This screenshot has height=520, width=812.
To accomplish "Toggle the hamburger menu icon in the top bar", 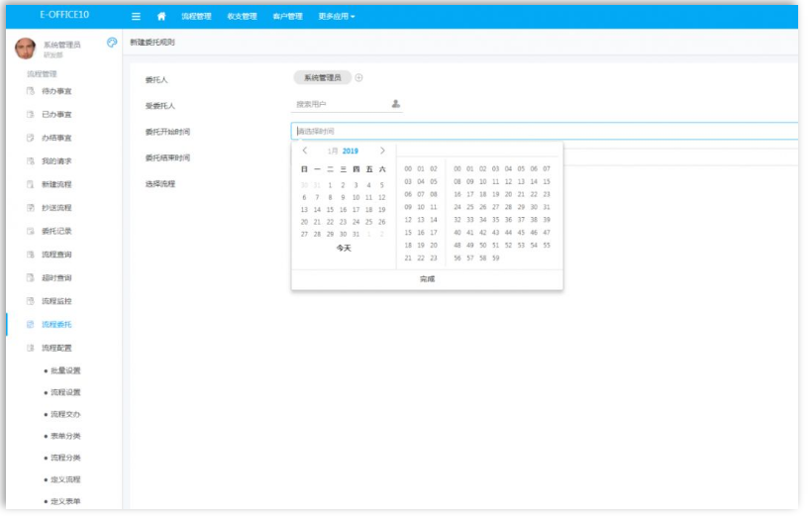I will pos(137,17).
